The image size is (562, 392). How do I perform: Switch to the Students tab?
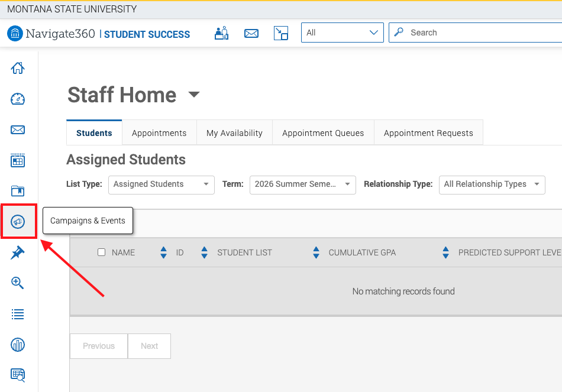coord(94,132)
